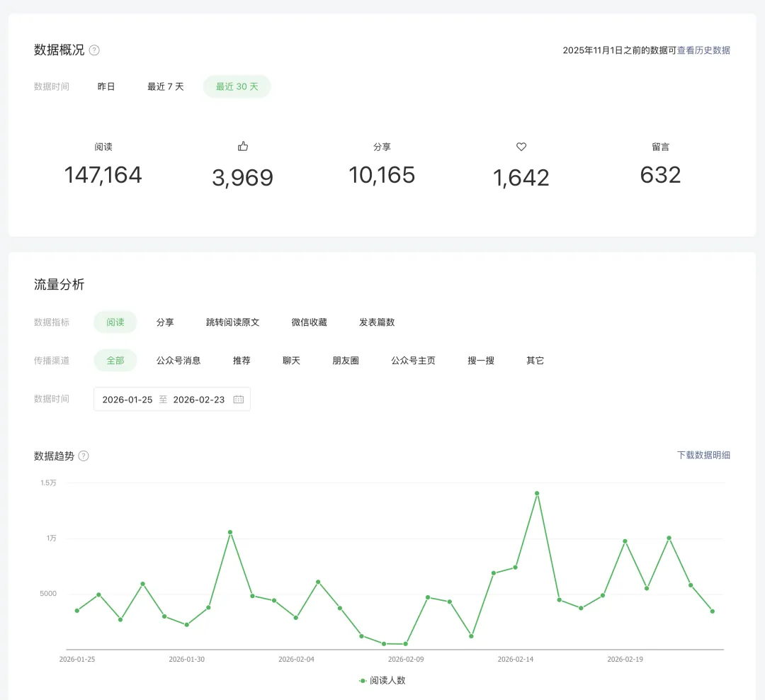The image size is (765, 700).
Task: Switch to the 分享 metric tab
Action: click(x=165, y=322)
